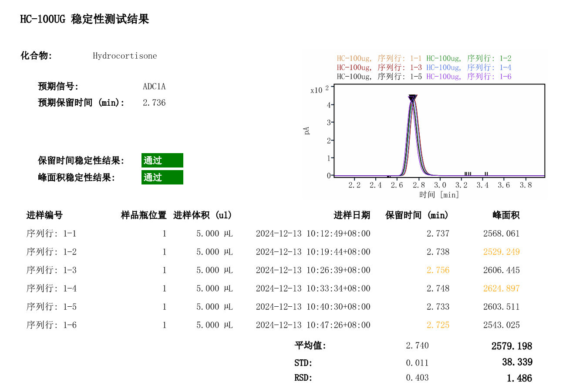Click the 保留时间 (min) column header
The width and height of the screenshot is (566, 392).
click(417, 215)
